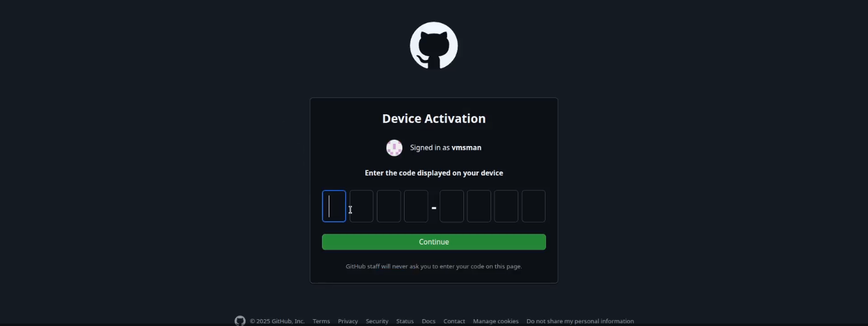Click the large GitHub Octocat logo
Image resolution: width=868 pixels, height=326 pixels.
pyautogui.click(x=434, y=46)
